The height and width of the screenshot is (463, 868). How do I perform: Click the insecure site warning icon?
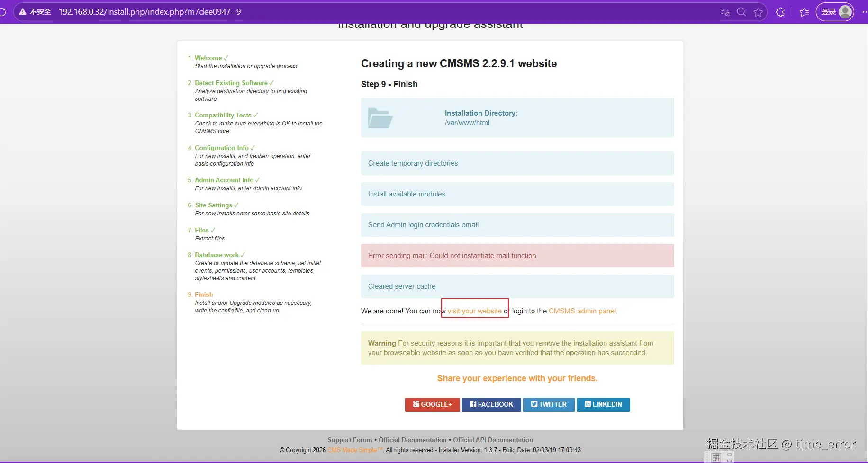[x=23, y=12]
